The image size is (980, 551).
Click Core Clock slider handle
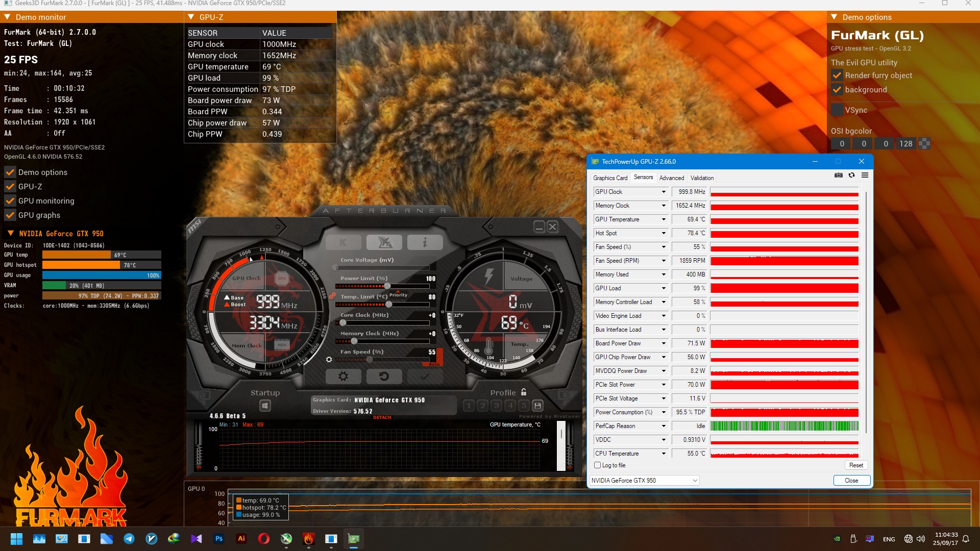(x=342, y=322)
